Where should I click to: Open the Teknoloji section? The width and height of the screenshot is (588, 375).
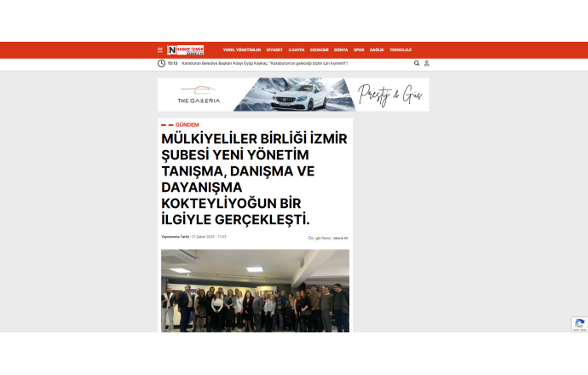click(401, 50)
